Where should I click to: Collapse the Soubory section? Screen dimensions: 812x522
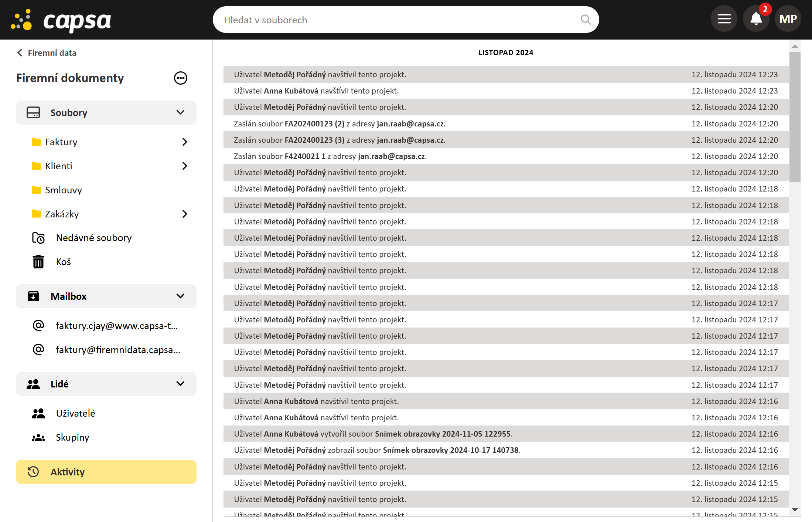pos(180,112)
